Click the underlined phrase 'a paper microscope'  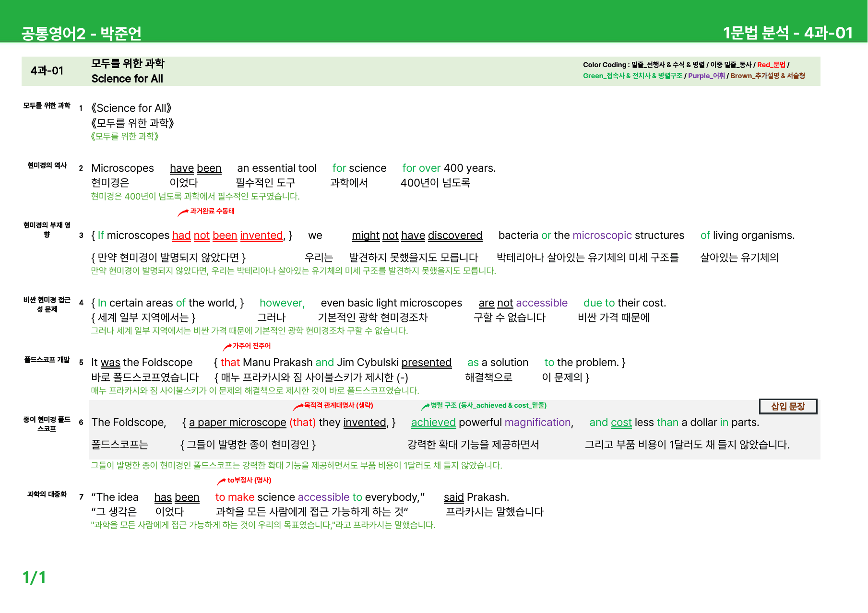coord(238,423)
